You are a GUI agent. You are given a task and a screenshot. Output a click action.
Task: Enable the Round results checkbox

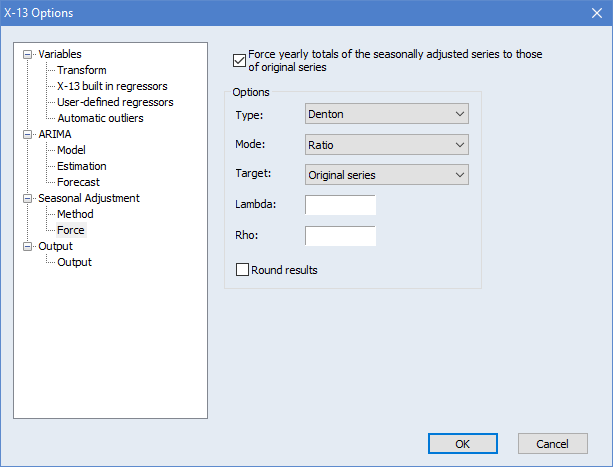point(242,269)
